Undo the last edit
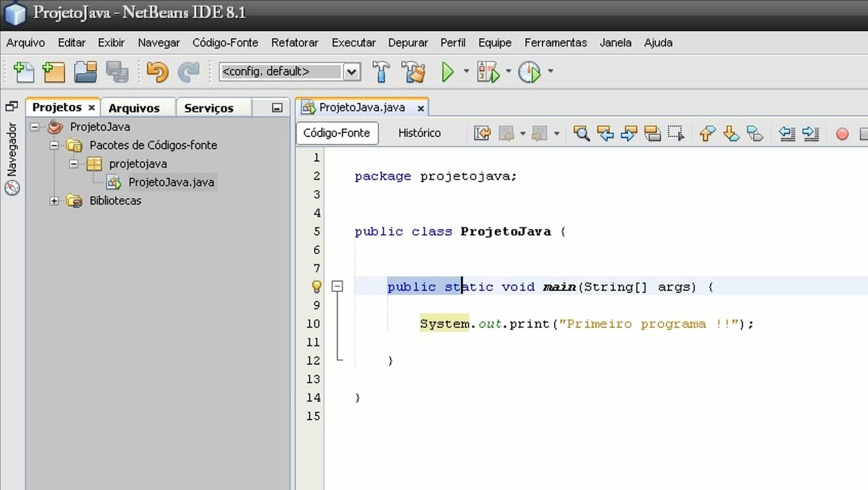Image resolution: width=868 pixels, height=490 pixels. tap(157, 72)
